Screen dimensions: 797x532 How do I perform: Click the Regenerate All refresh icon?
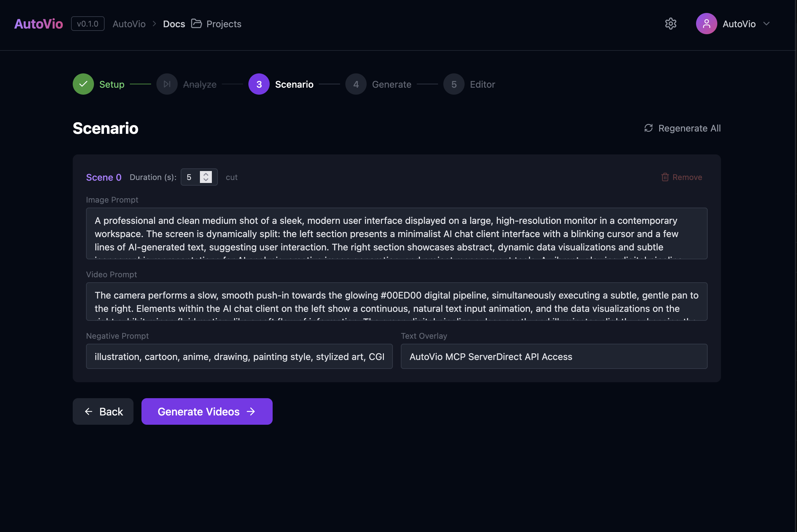point(648,128)
